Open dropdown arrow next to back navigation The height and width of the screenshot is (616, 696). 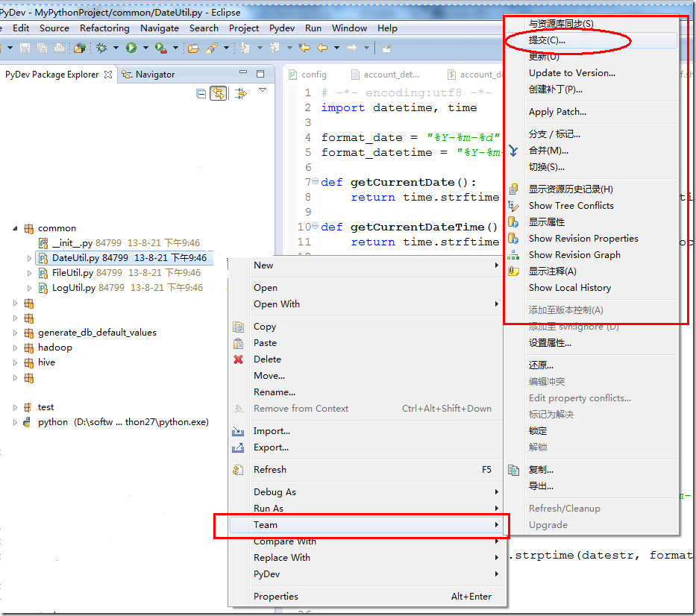click(x=337, y=48)
